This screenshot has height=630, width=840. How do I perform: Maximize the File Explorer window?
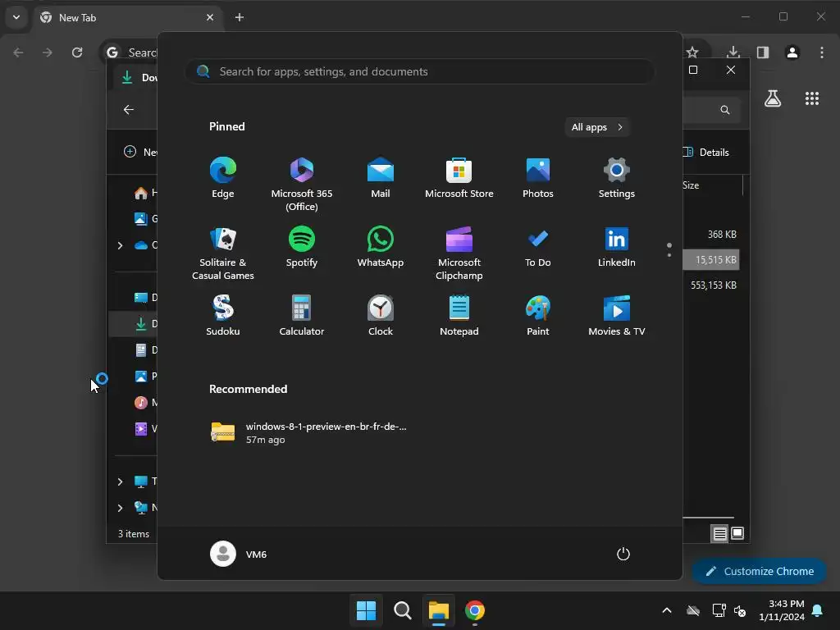pos(692,70)
